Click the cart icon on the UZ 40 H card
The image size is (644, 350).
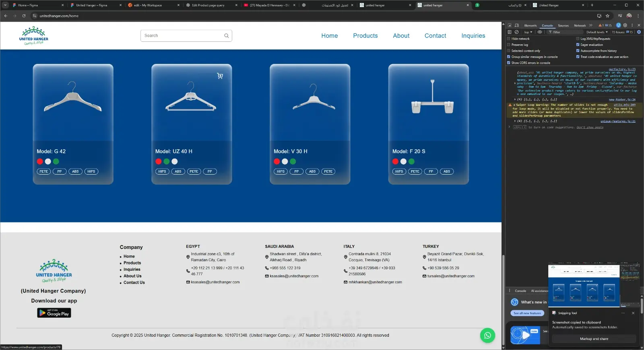[220, 76]
